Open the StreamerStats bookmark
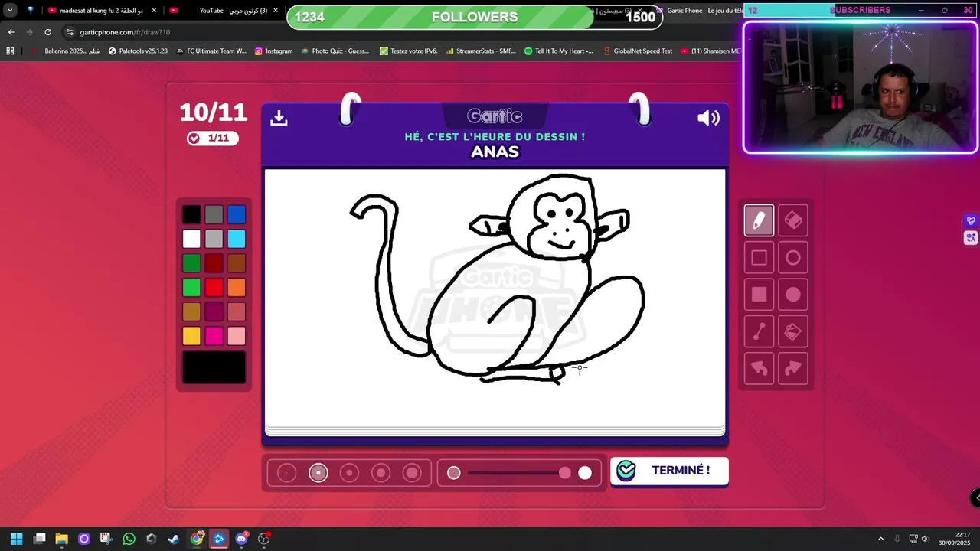Viewport: 980px width, 551px height. (480, 51)
